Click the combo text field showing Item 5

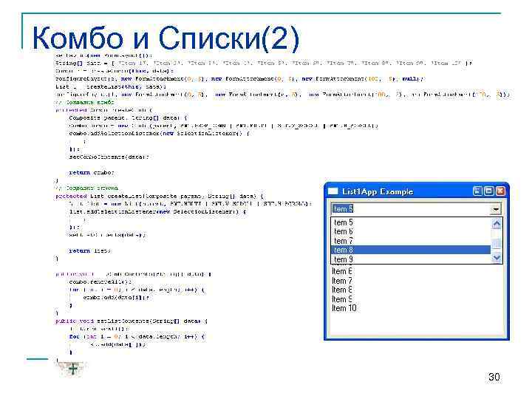[411, 209]
